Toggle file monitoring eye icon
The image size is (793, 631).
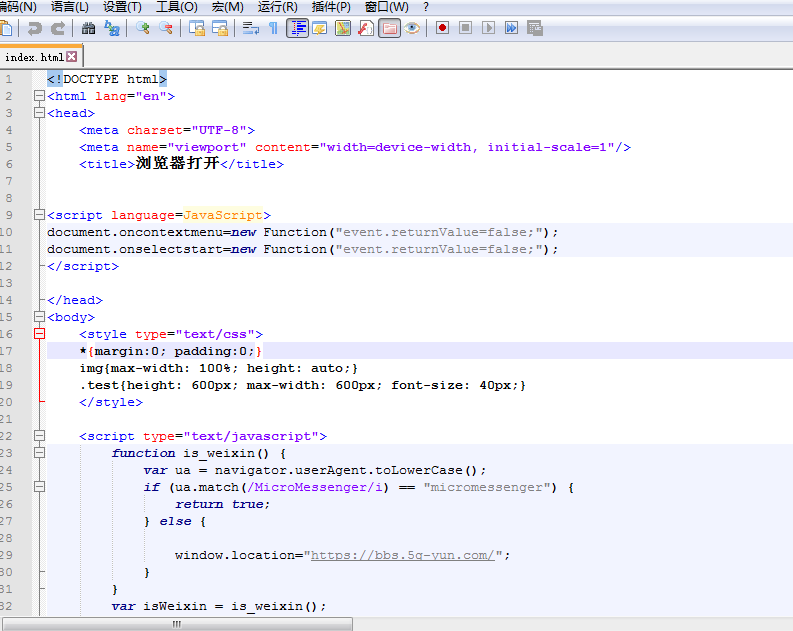click(412, 28)
